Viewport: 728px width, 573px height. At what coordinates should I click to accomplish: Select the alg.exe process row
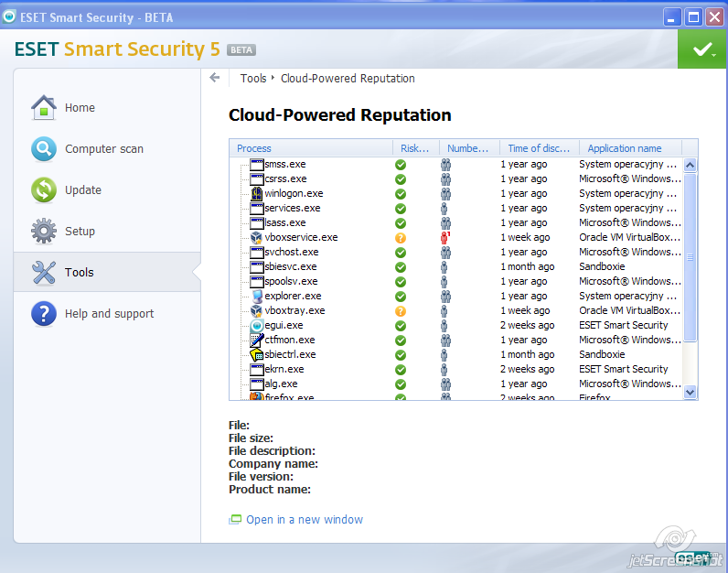pyautogui.click(x=456, y=384)
